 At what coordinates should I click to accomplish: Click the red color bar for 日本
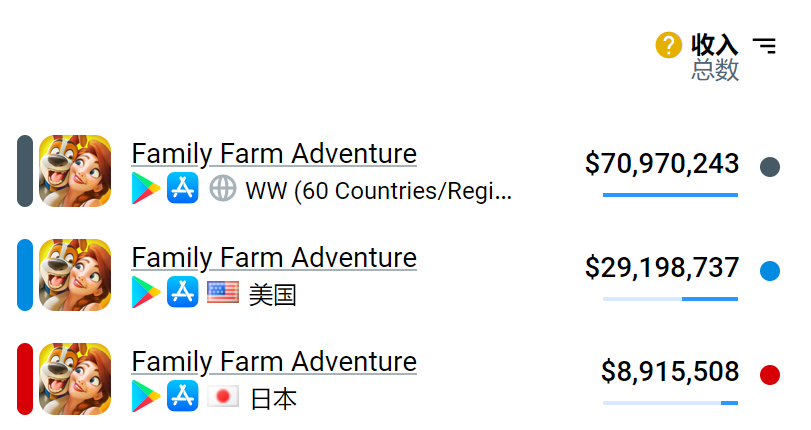(x=25, y=378)
